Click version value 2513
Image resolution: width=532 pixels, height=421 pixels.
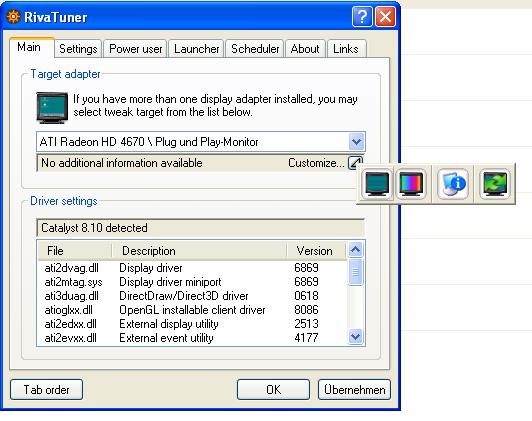click(x=306, y=324)
